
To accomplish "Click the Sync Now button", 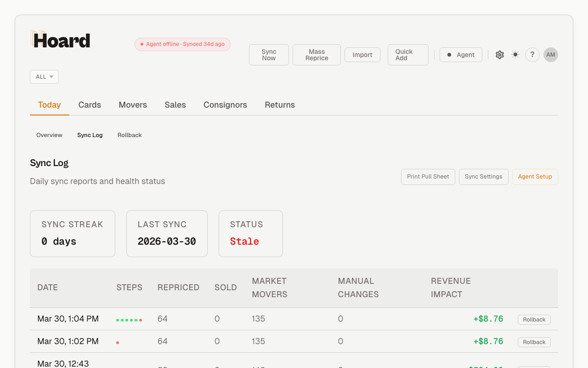I will tap(269, 55).
